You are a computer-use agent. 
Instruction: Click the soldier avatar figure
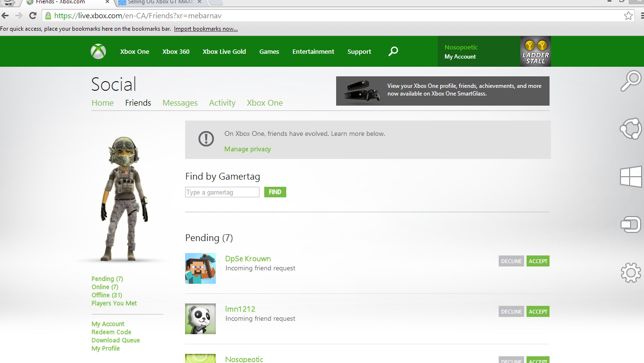tap(124, 198)
